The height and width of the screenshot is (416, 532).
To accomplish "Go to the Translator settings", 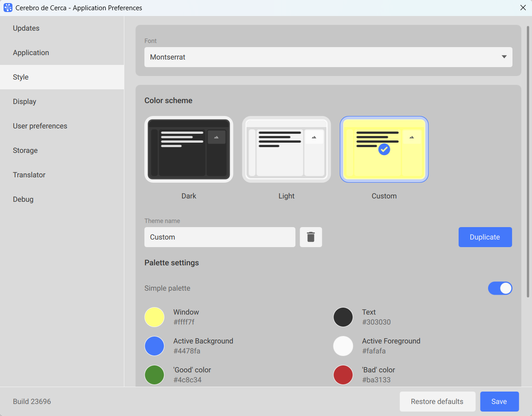I will 29,175.
